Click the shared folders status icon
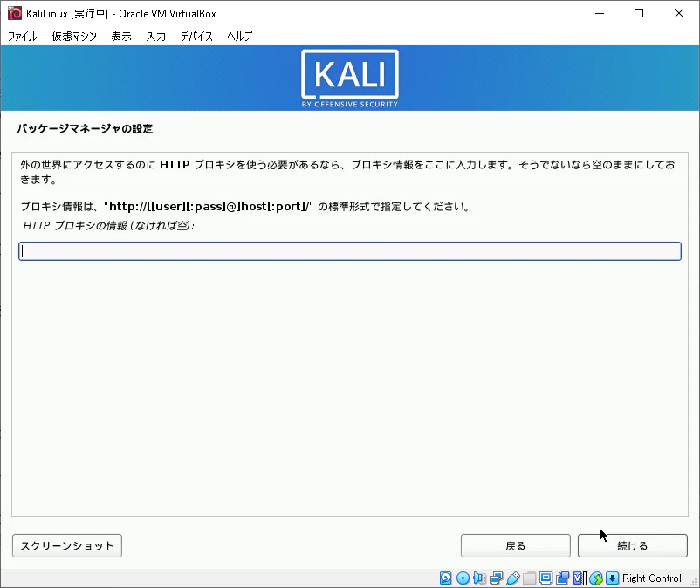The height and width of the screenshot is (588, 700). [530, 578]
